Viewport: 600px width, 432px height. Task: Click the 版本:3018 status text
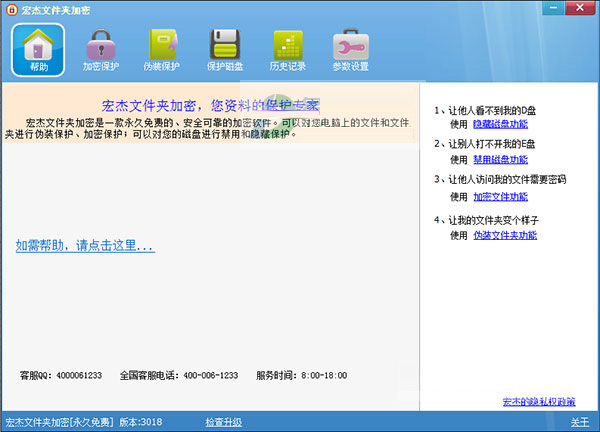(141, 422)
